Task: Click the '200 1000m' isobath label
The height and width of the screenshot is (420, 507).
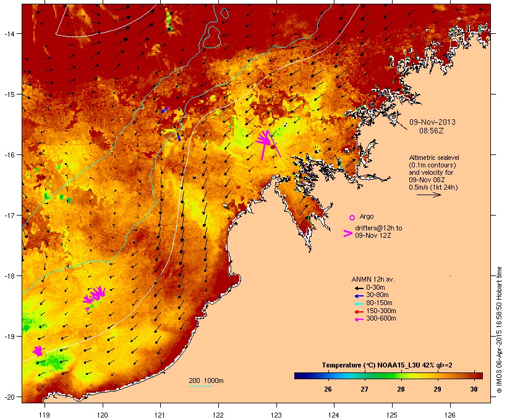Action: [x=206, y=380]
